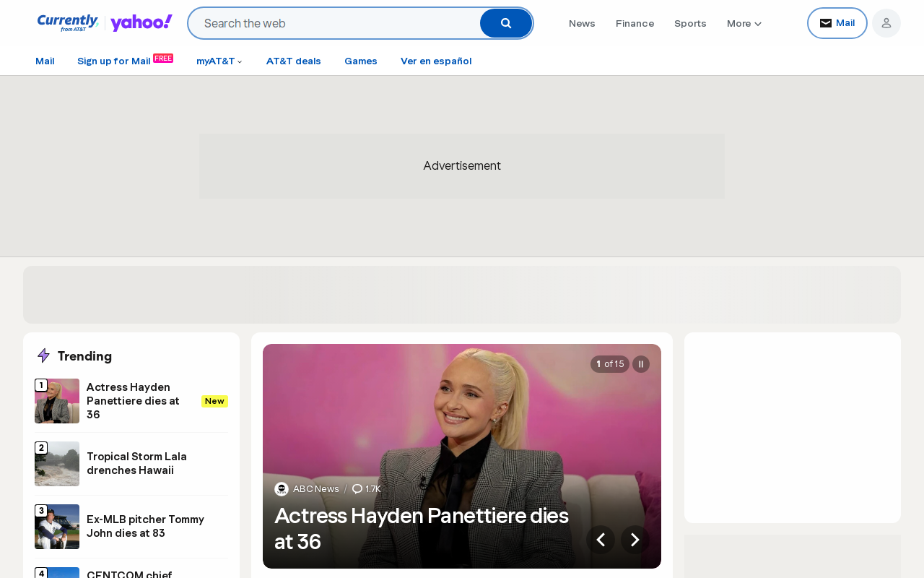
Task: Click the Trending section heading
Action: click(84, 355)
